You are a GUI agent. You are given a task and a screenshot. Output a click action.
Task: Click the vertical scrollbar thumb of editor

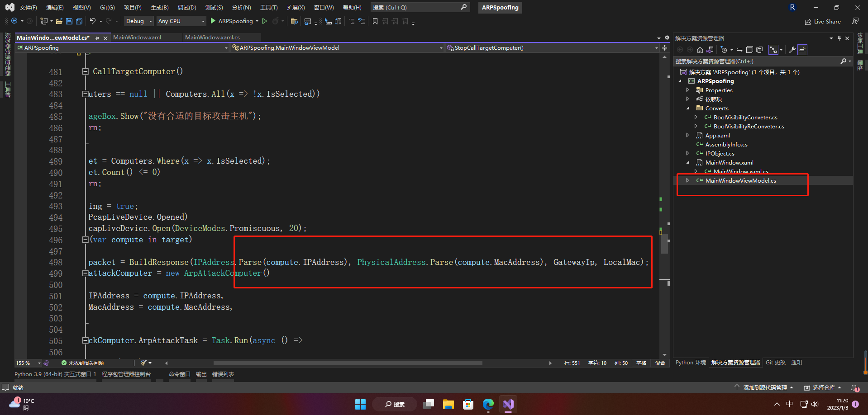tap(664, 244)
